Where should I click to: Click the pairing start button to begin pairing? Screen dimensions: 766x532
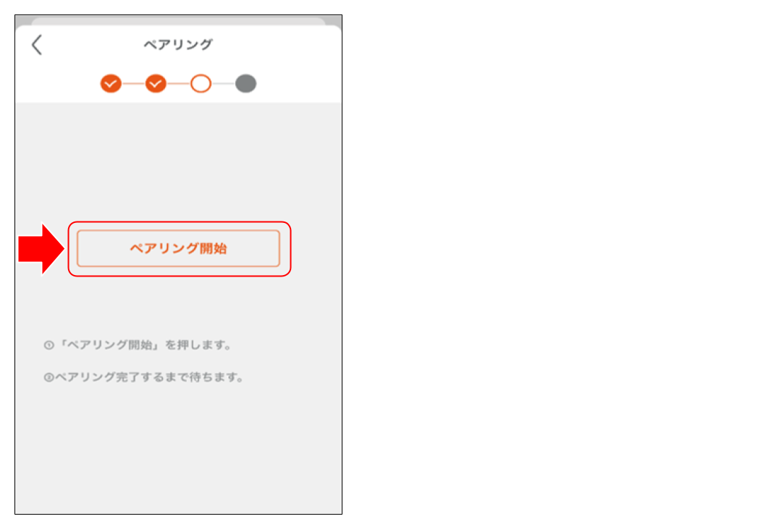(x=179, y=246)
